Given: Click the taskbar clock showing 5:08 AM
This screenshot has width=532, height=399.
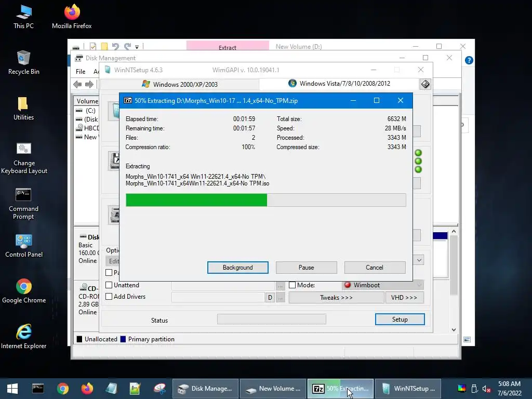Looking at the screenshot, I should pos(509,389).
